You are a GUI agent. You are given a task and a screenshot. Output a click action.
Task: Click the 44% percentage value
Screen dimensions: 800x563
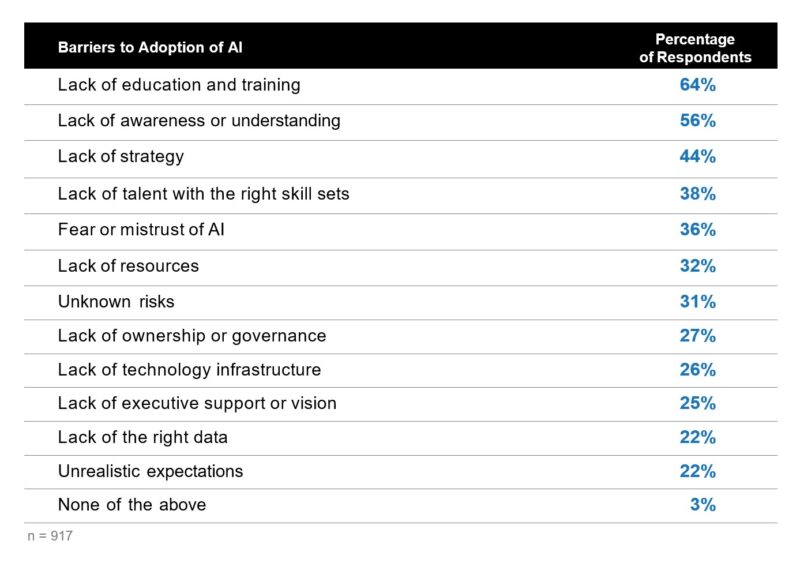[697, 156]
